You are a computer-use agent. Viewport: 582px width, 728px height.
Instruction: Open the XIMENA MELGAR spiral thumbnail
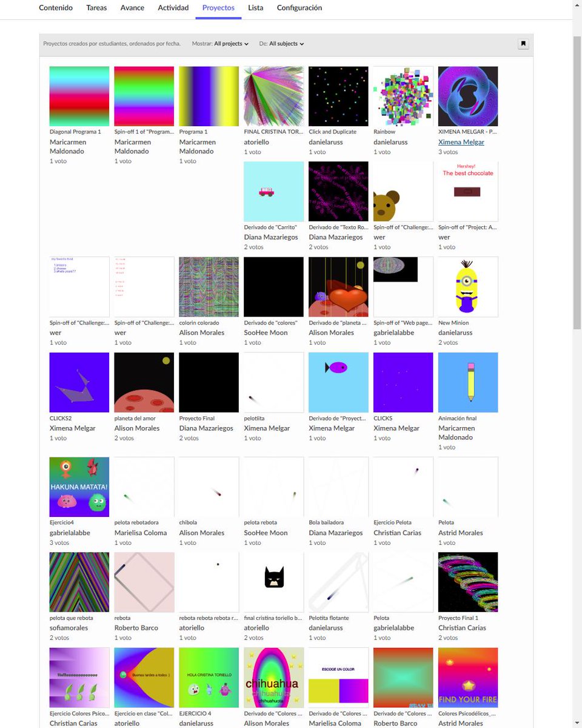[x=468, y=96]
